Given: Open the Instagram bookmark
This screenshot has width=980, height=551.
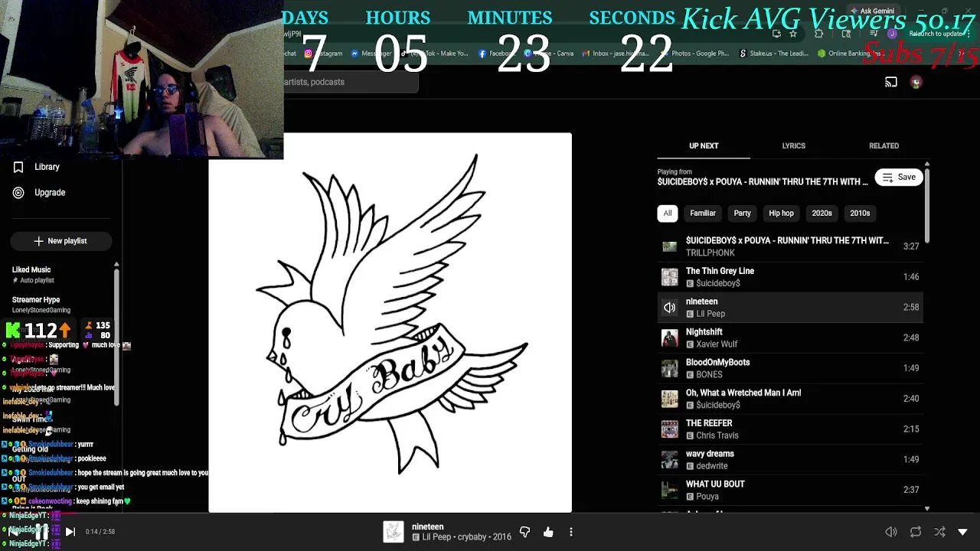Looking at the screenshot, I should pyautogui.click(x=324, y=54).
